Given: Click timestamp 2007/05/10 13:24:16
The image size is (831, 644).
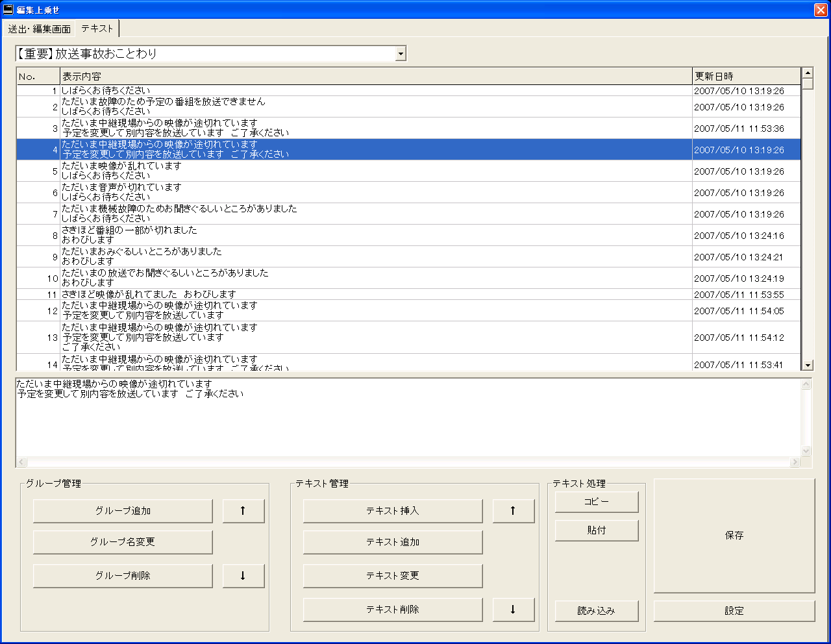Looking at the screenshot, I should (739, 236).
